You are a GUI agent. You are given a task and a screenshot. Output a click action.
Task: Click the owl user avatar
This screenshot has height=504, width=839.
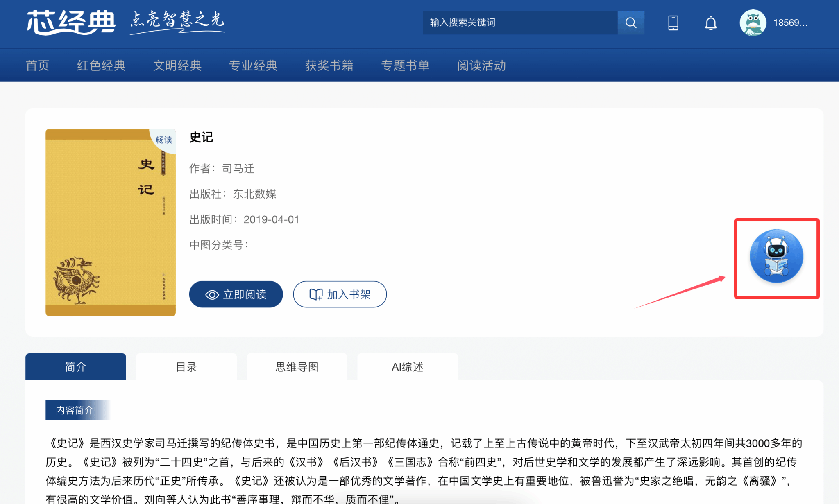(753, 23)
